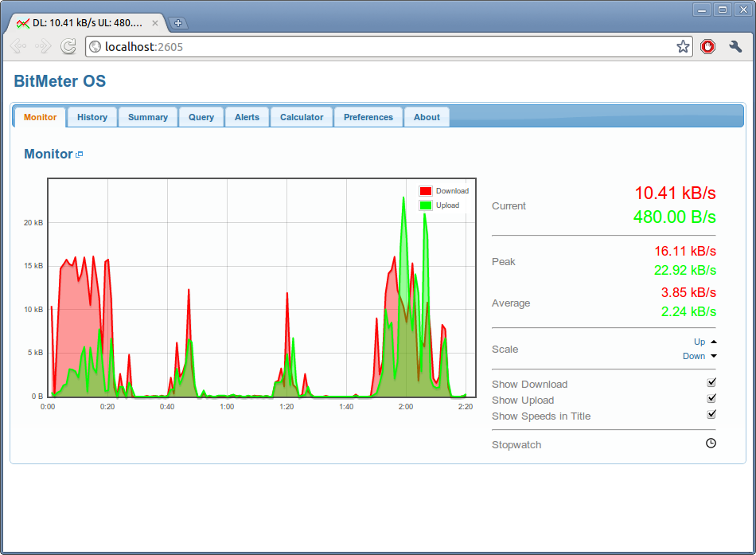
Task: Click the Average label
Action: click(x=511, y=303)
